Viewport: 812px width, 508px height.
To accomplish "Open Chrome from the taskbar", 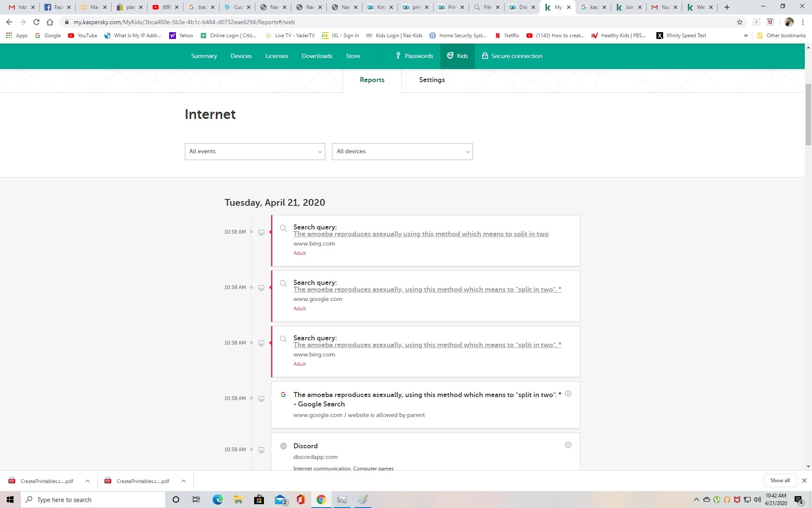I will tap(321, 500).
